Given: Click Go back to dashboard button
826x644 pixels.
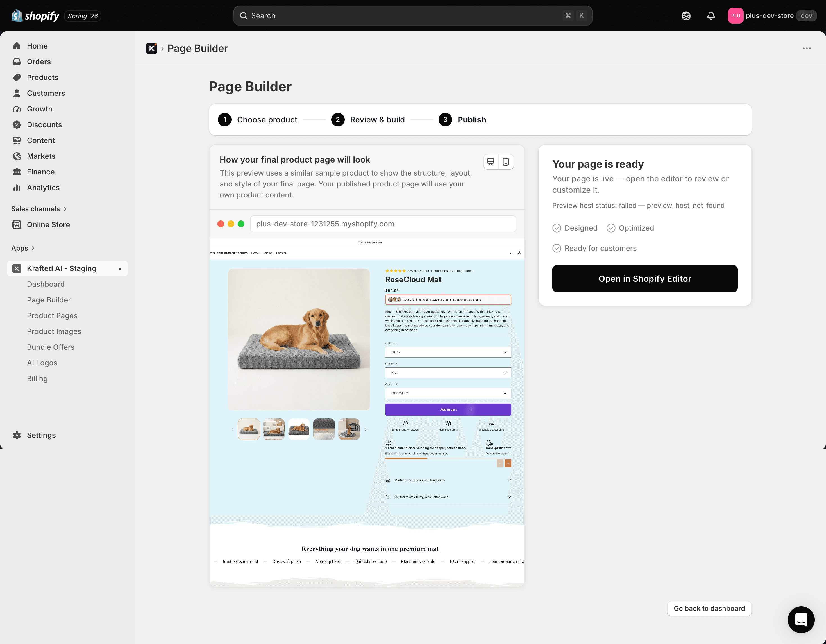Looking at the screenshot, I should click(x=709, y=608).
